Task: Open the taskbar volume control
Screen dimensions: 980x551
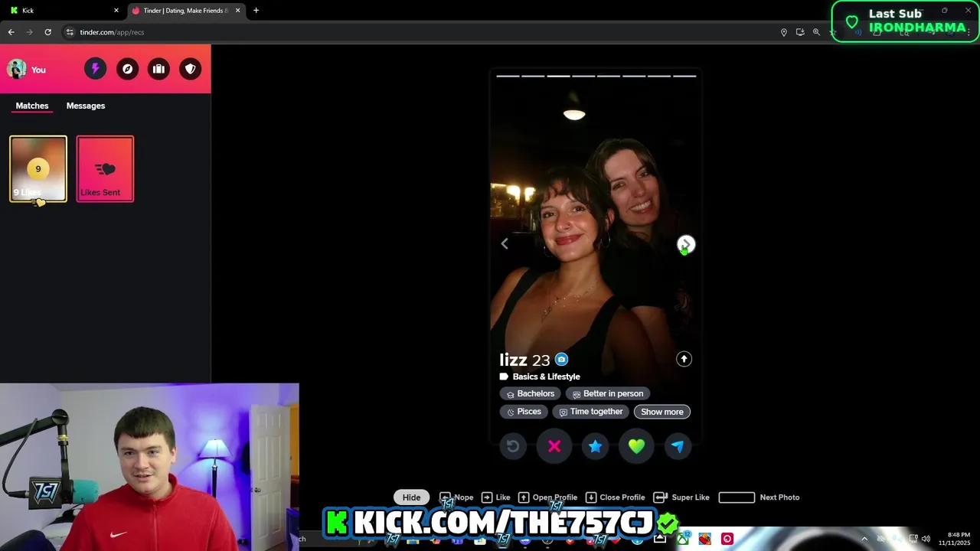Action: pyautogui.click(x=926, y=539)
